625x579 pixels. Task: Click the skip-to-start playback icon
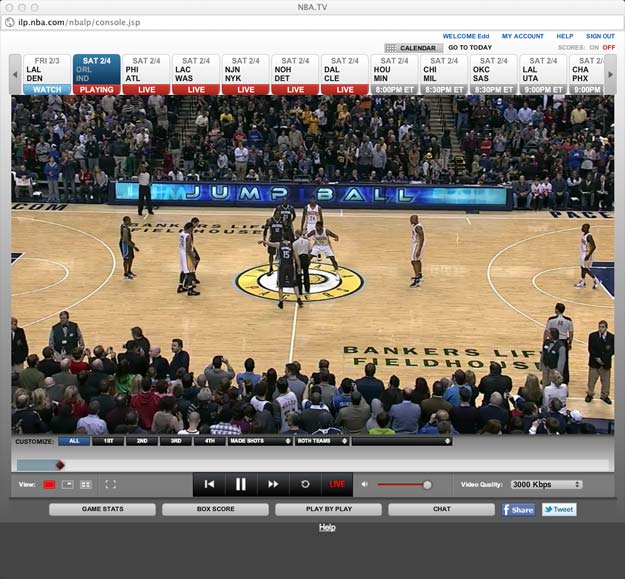pos(209,484)
